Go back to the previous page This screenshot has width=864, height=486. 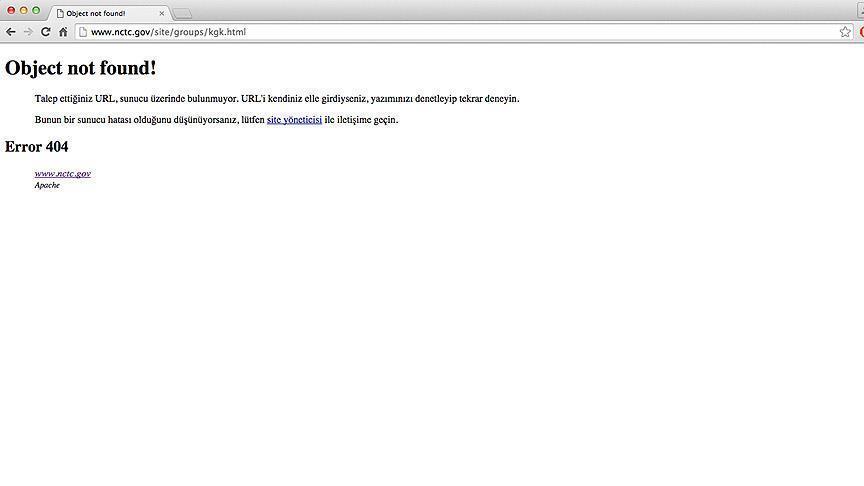click(x=11, y=32)
